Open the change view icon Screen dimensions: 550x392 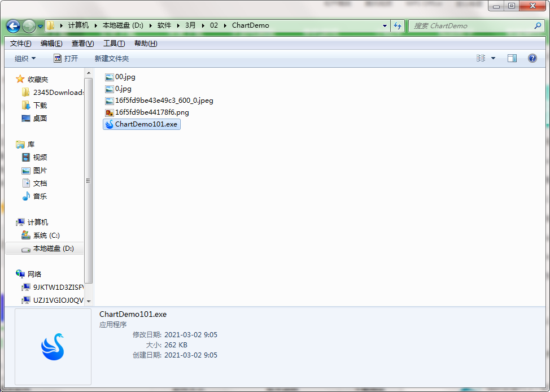coord(481,58)
